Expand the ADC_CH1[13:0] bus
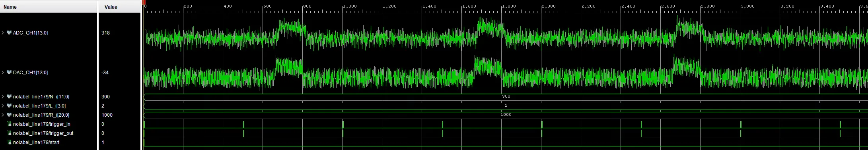Screen dimensions: 868x150 3,33
